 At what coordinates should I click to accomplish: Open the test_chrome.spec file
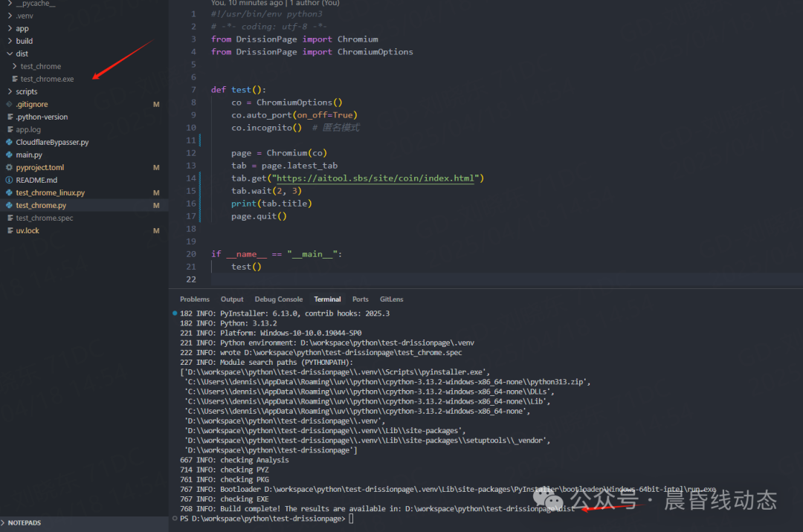click(45, 218)
